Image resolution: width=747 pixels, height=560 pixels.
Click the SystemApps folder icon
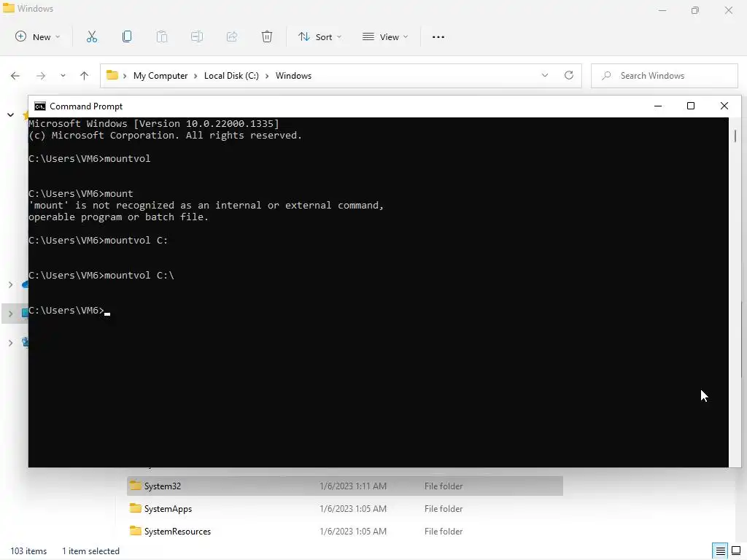135,508
